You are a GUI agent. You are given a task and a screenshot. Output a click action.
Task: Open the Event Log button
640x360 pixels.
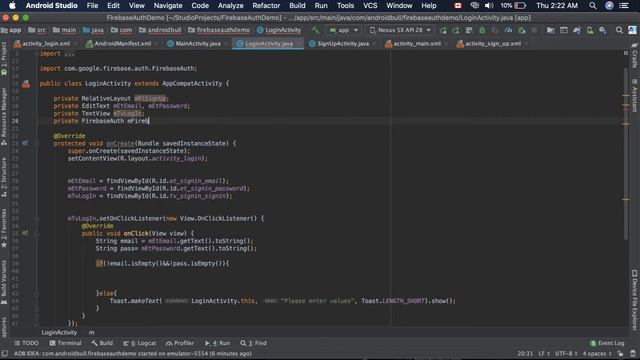(x=607, y=343)
